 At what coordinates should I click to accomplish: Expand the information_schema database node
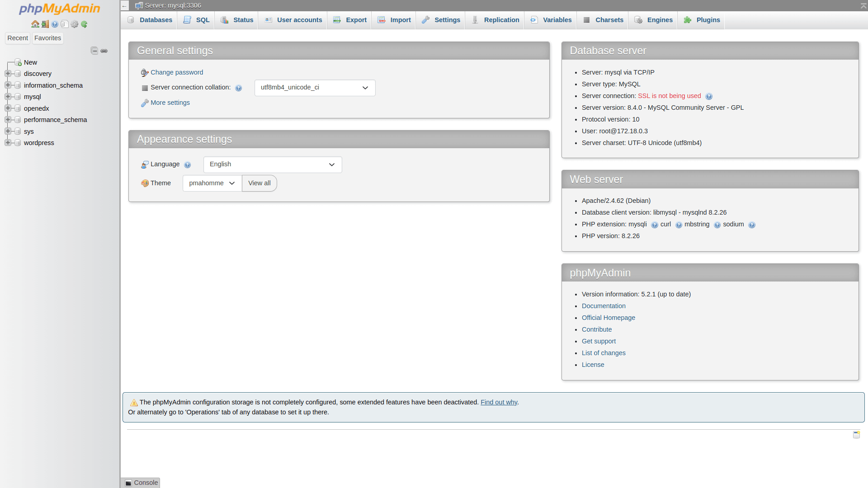(x=8, y=85)
